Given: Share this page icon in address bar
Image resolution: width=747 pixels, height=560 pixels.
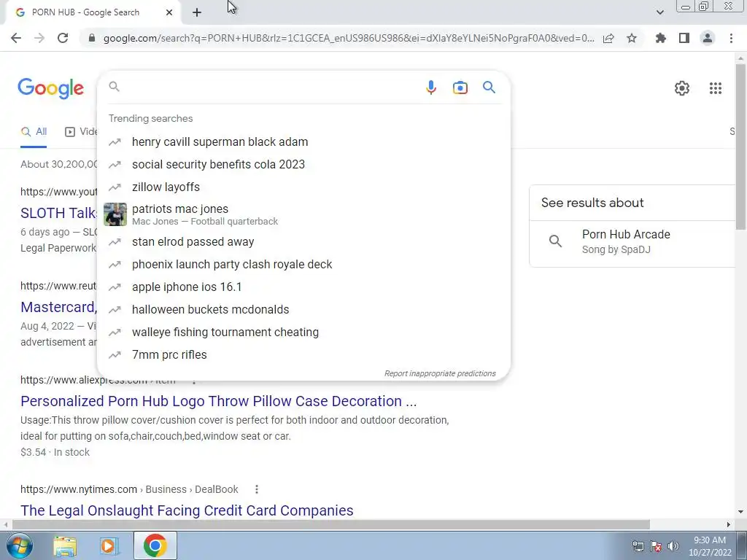Looking at the screenshot, I should (608, 38).
